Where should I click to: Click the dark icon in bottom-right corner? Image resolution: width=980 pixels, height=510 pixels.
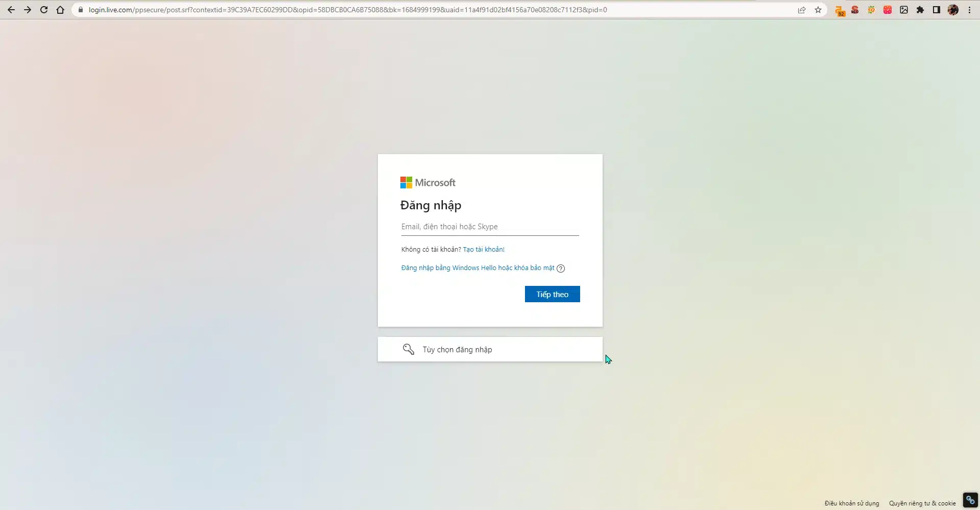tap(970, 500)
